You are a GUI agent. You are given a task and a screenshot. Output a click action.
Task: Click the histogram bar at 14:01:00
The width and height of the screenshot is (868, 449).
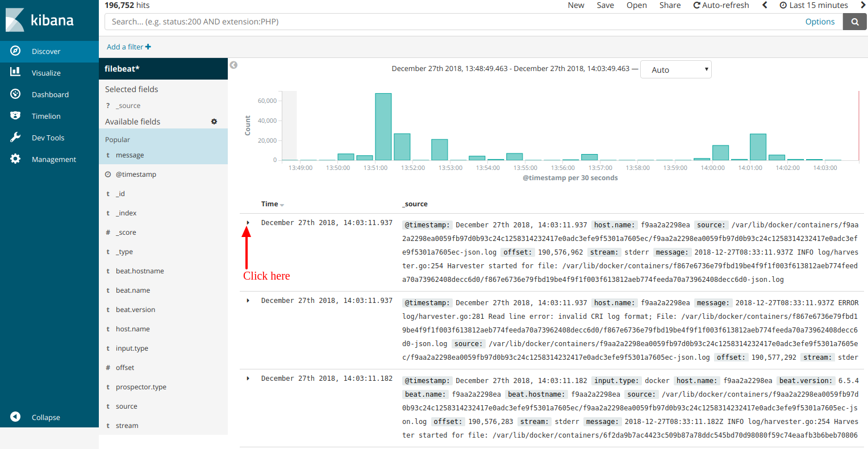click(758, 147)
